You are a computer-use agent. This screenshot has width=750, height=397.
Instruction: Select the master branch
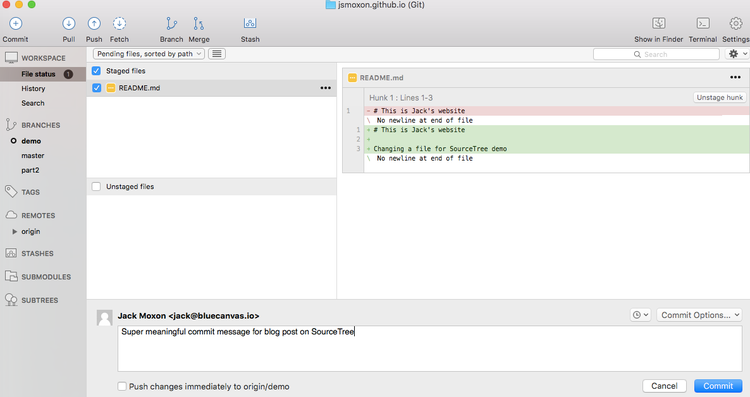pos(33,155)
